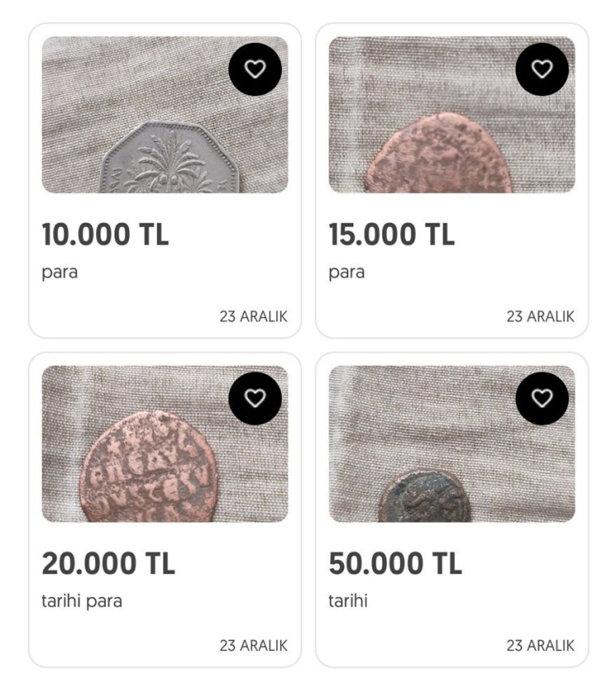The image size is (616, 697).
Task: Favorite the 15.000 TL coin listing
Action: click(542, 69)
